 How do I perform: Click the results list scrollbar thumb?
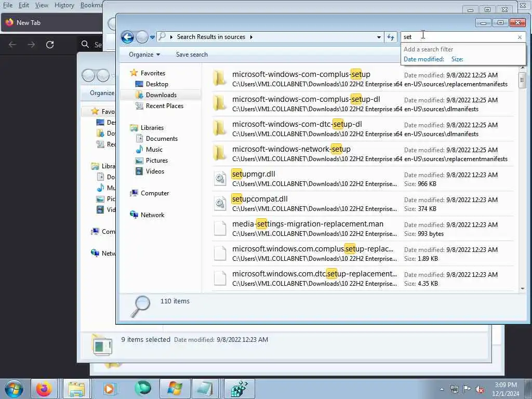pos(522,80)
